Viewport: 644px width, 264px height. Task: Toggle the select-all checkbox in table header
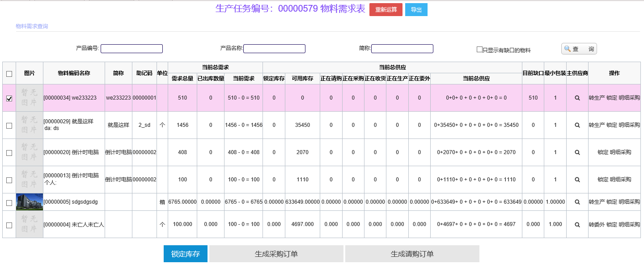tap(9, 74)
